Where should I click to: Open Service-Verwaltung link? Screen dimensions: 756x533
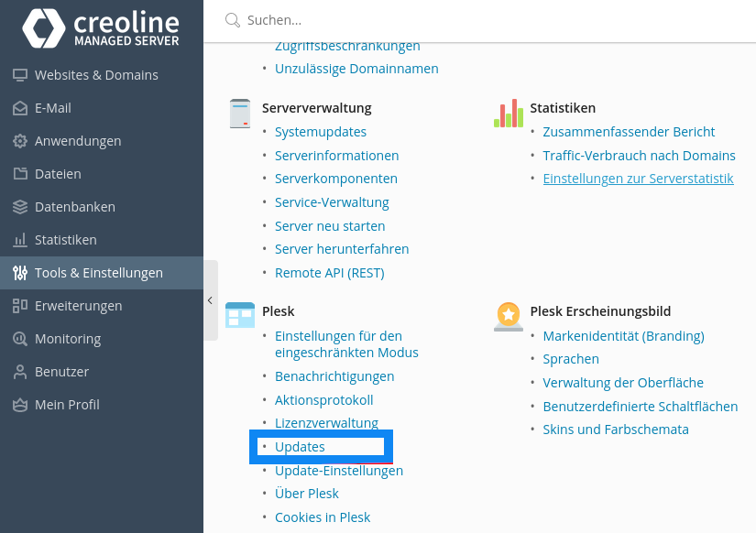332,202
